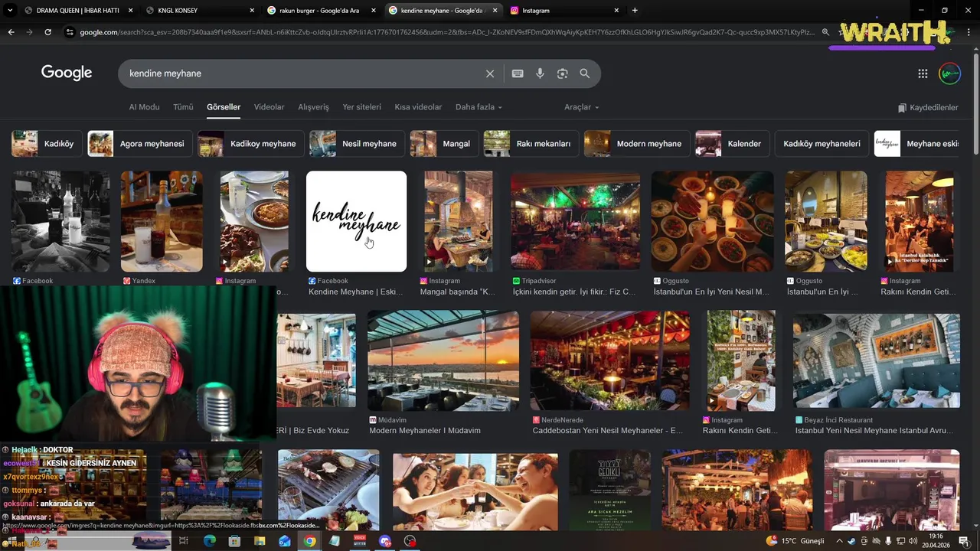Select the Rakı mekanları filter chip

(x=530, y=144)
